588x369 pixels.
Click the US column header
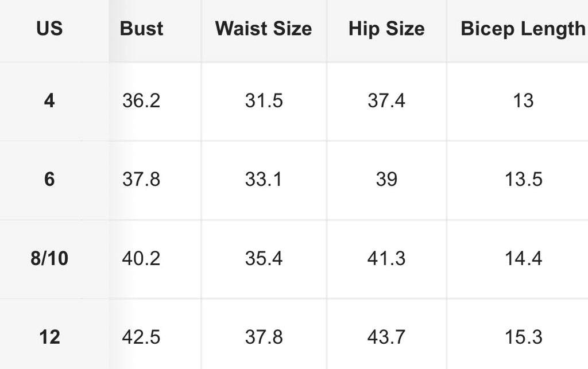point(49,29)
